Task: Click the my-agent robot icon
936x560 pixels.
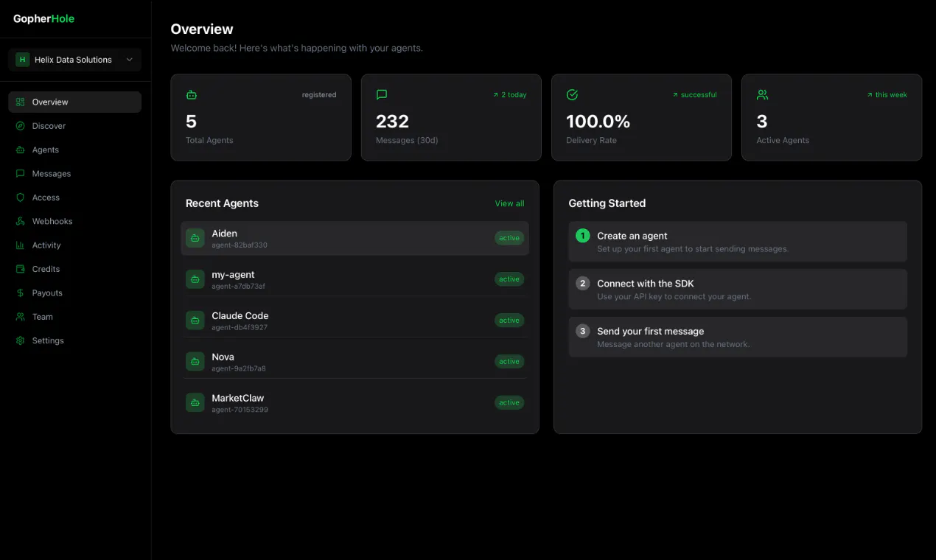Action: coord(195,279)
